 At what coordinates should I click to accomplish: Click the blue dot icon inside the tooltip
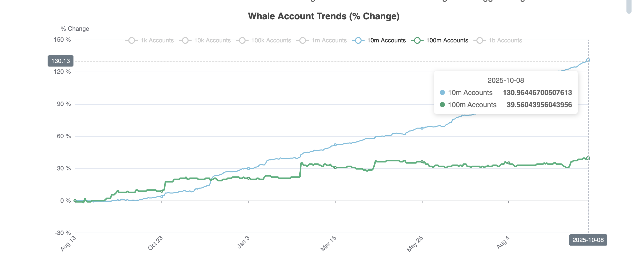tap(442, 93)
